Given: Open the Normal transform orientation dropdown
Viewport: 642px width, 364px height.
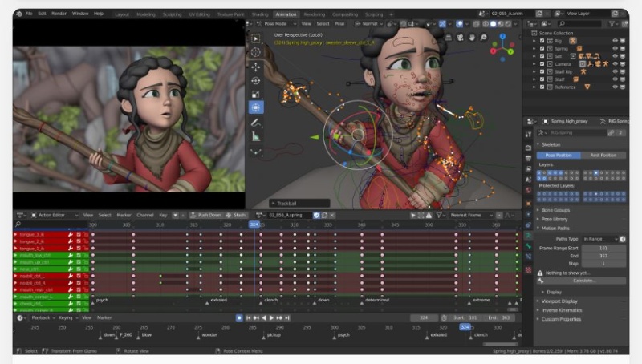Looking at the screenshot, I should pyautogui.click(x=369, y=24).
